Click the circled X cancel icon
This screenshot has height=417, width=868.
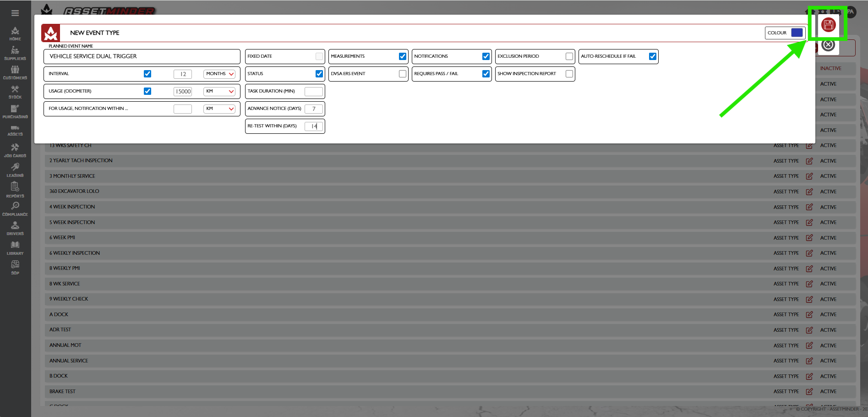(x=828, y=45)
